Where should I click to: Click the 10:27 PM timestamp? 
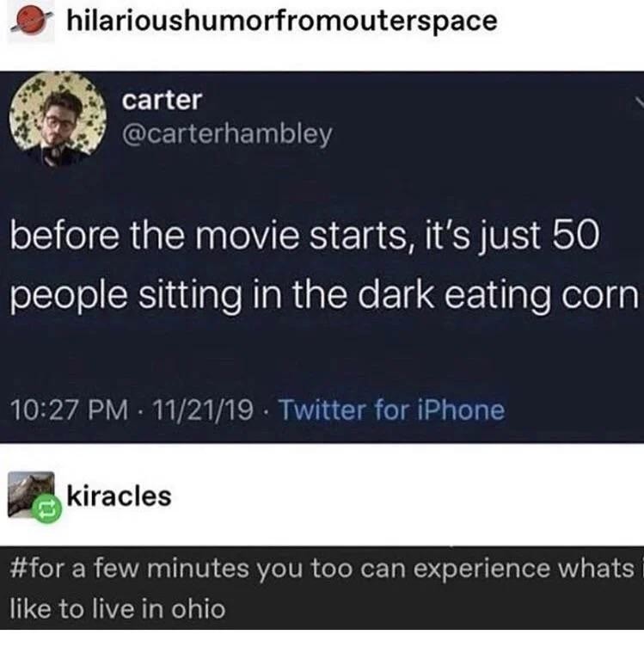click(70, 410)
